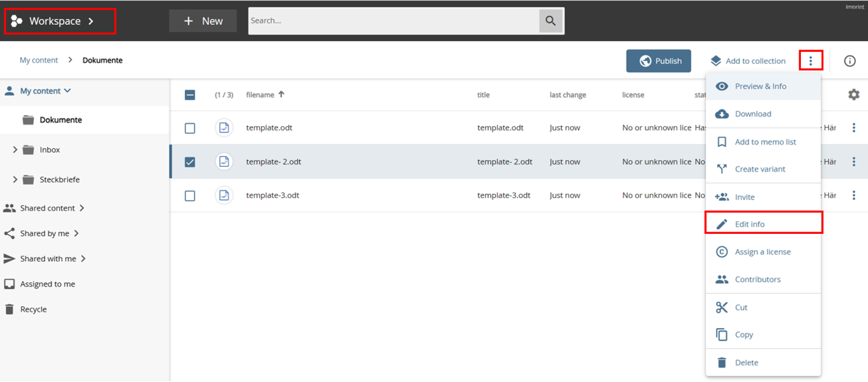Expand the Steckbriefe folder arrow

(15, 180)
